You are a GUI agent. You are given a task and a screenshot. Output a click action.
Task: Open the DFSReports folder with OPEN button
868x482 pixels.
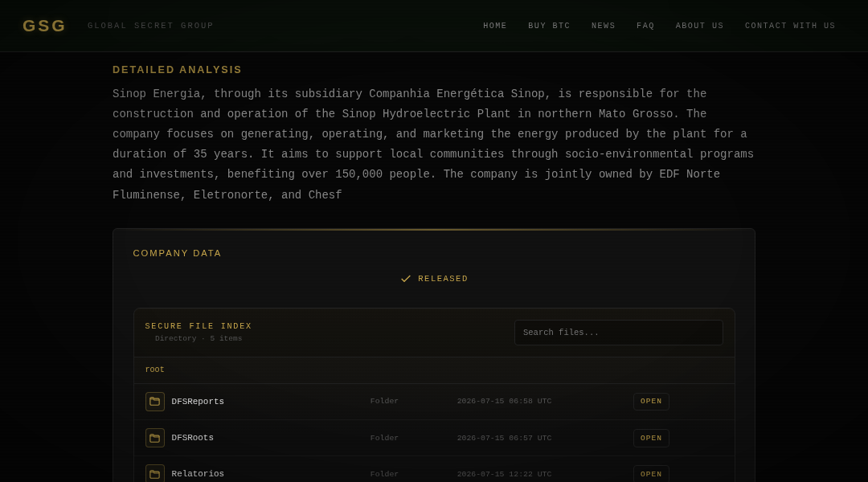coord(651,401)
